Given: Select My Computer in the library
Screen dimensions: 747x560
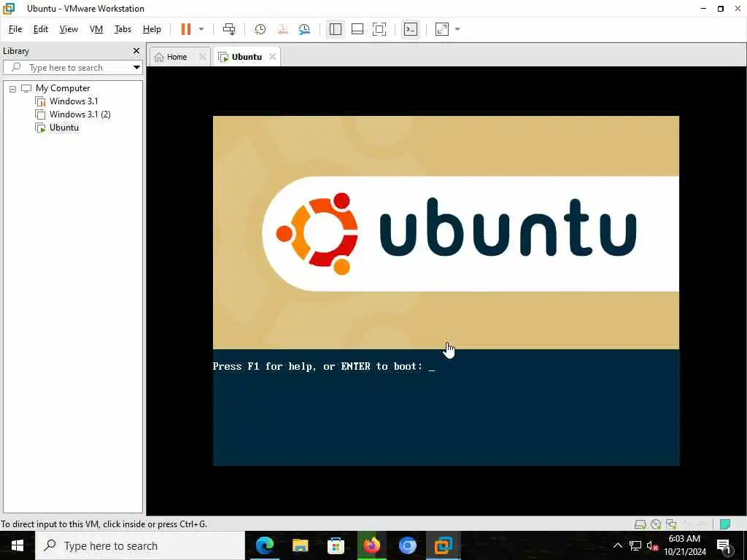Looking at the screenshot, I should click(x=63, y=88).
